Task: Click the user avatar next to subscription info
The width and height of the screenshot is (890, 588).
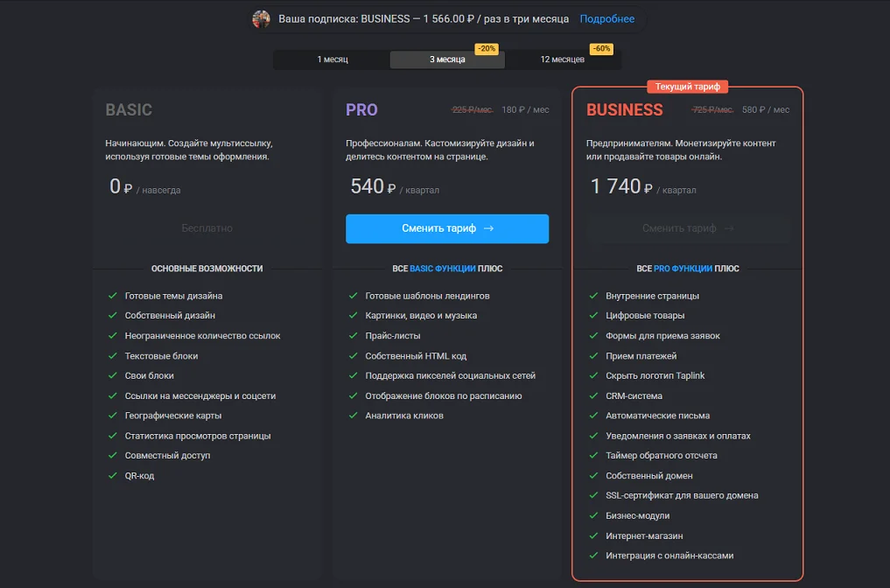Action: 261,18
